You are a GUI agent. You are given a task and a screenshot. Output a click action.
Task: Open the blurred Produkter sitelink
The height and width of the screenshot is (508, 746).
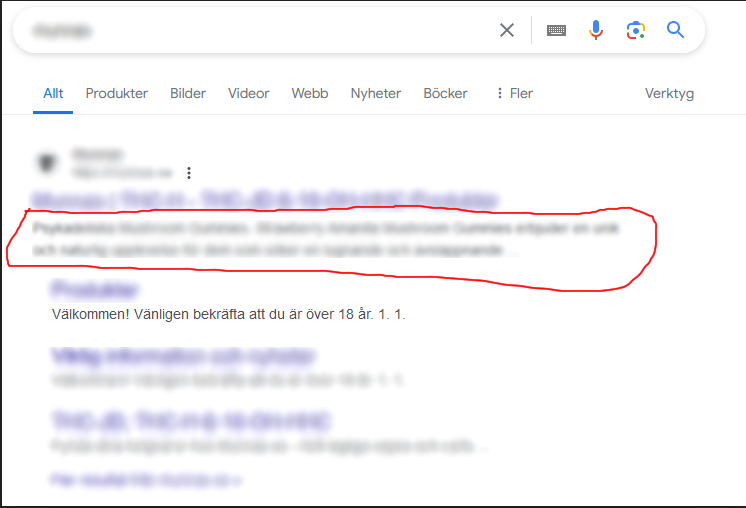[94, 289]
